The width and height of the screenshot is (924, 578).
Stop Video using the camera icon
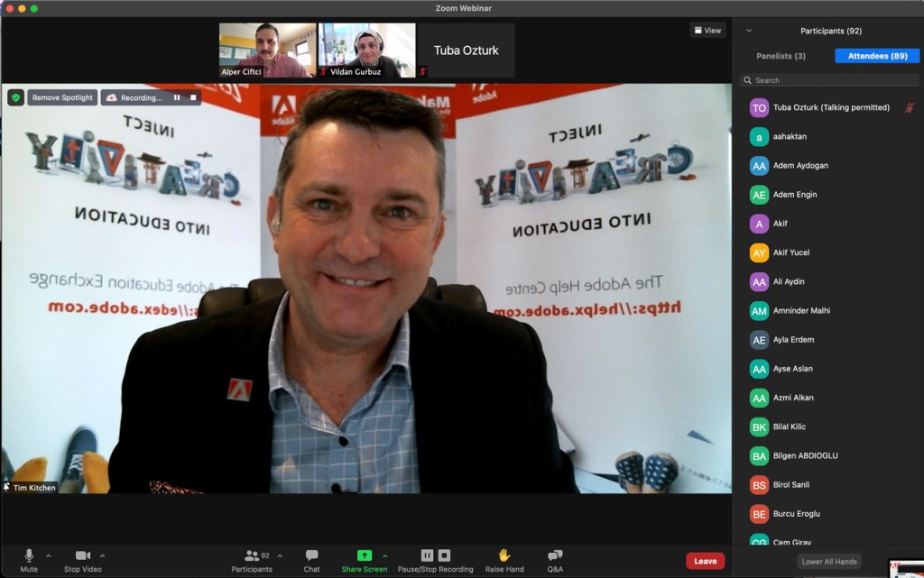(82, 555)
